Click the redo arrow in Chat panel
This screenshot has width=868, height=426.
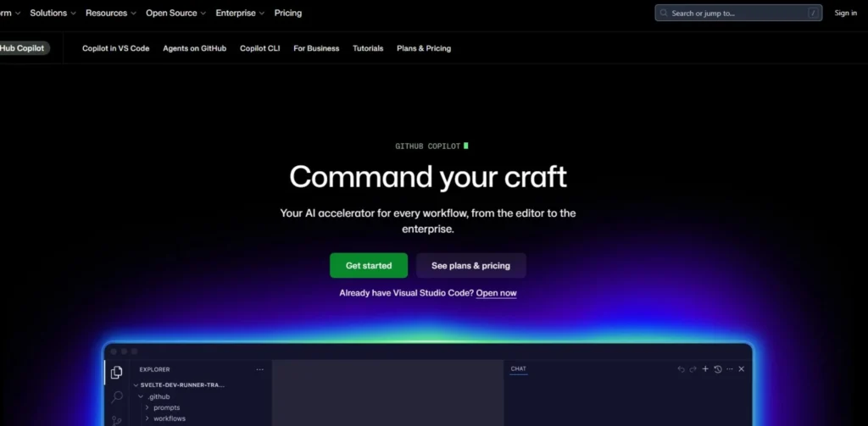coord(693,369)
